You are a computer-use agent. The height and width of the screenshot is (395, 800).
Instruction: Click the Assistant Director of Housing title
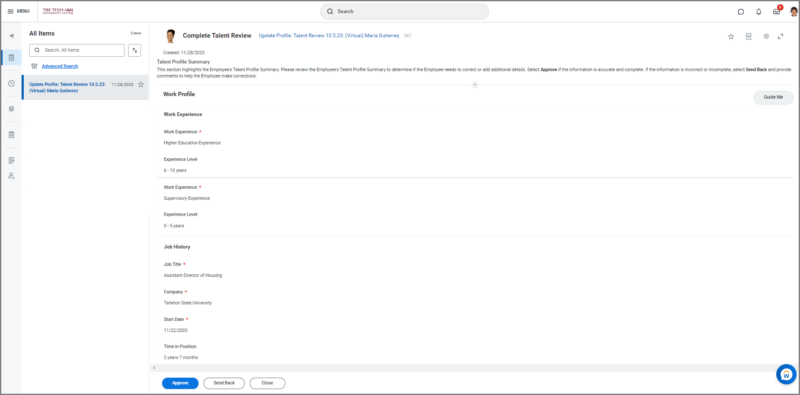pos(193,275)
